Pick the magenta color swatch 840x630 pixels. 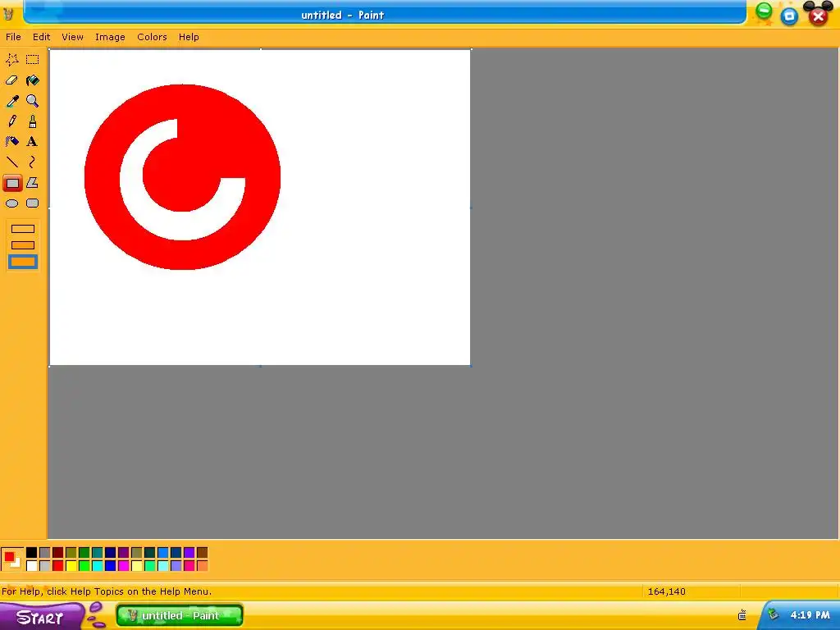[x=123, y=566]
